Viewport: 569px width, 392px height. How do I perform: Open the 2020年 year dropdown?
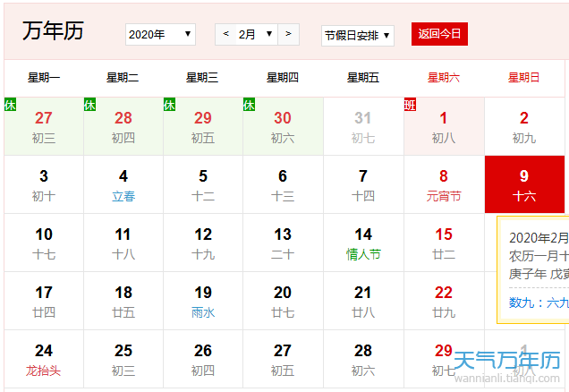point(160,35)
